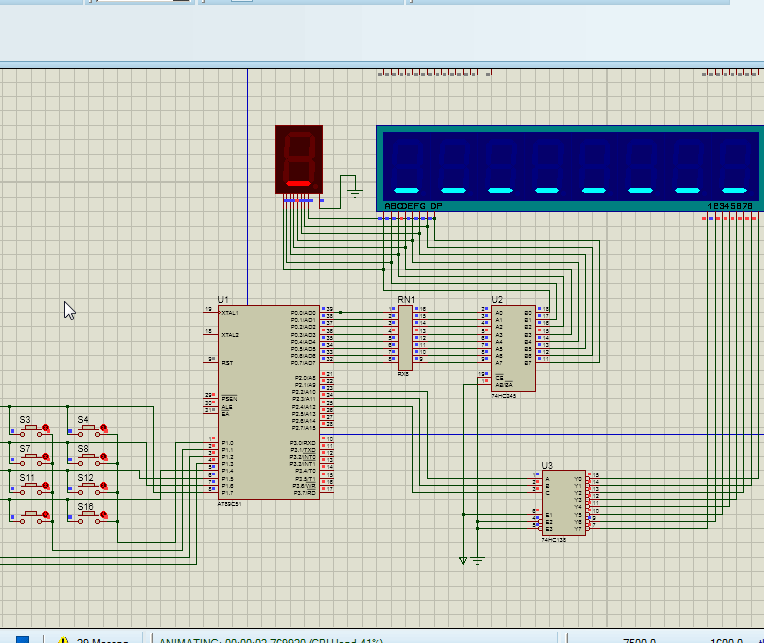This screenshot has height=643, width=764.
Task: Select the ground symbol beside the red display
Action: tap(355, 193)
